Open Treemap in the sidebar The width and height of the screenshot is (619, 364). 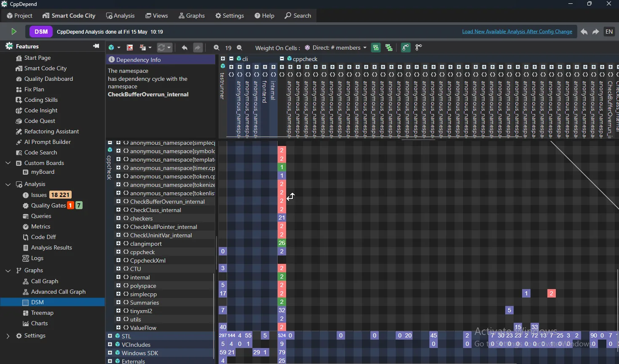(38, 313)
